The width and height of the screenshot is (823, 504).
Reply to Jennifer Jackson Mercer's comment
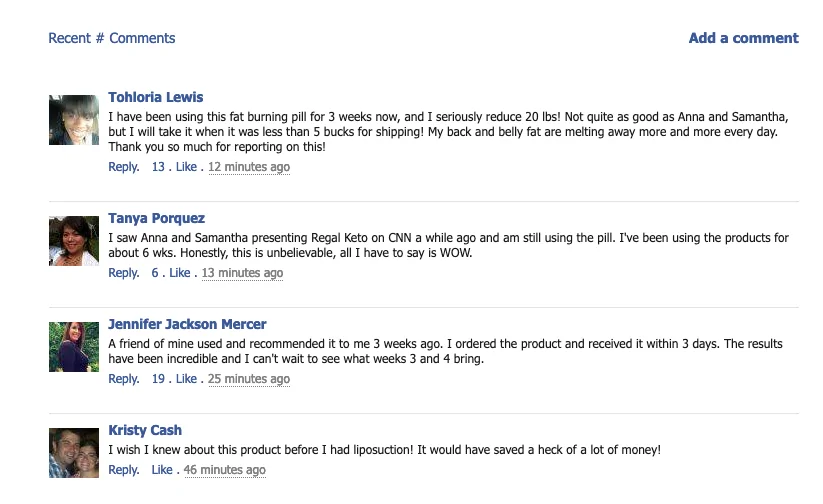pyautogui.click(x=123, y=379)
